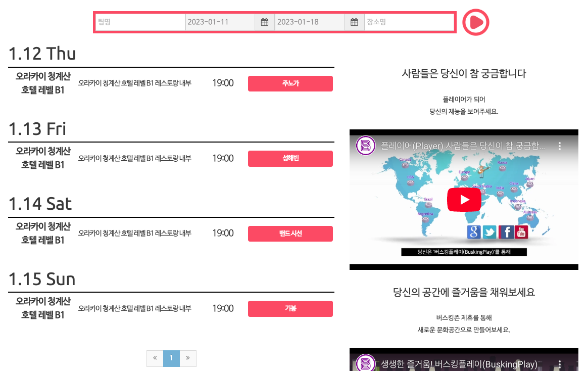Viewport: 588px width, 371px height.
Task: Click the pink circular search play button
Action: pyautogui.click(x=475, y=22)
